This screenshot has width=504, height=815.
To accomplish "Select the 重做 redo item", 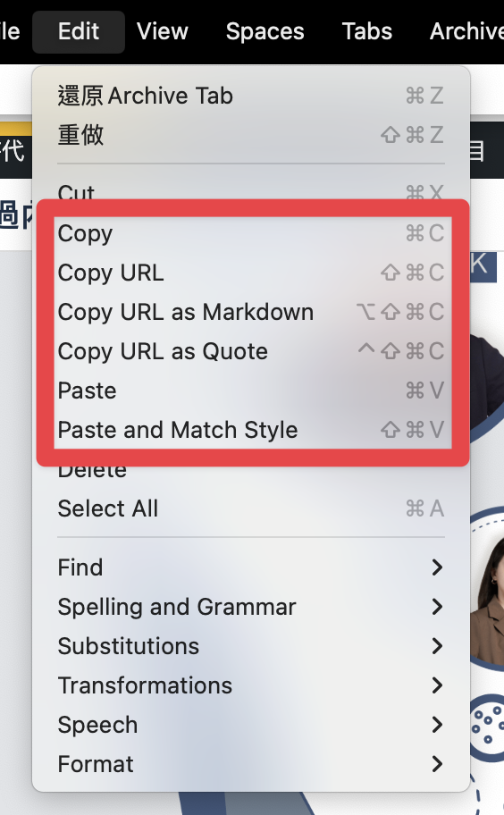I will coord(251,135).
